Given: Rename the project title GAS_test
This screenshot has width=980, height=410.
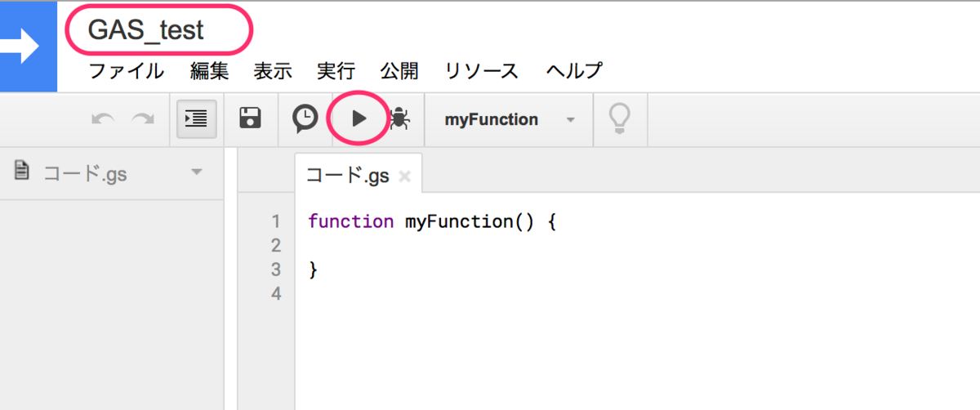Looking at the screenshot, I should point(146,29).
